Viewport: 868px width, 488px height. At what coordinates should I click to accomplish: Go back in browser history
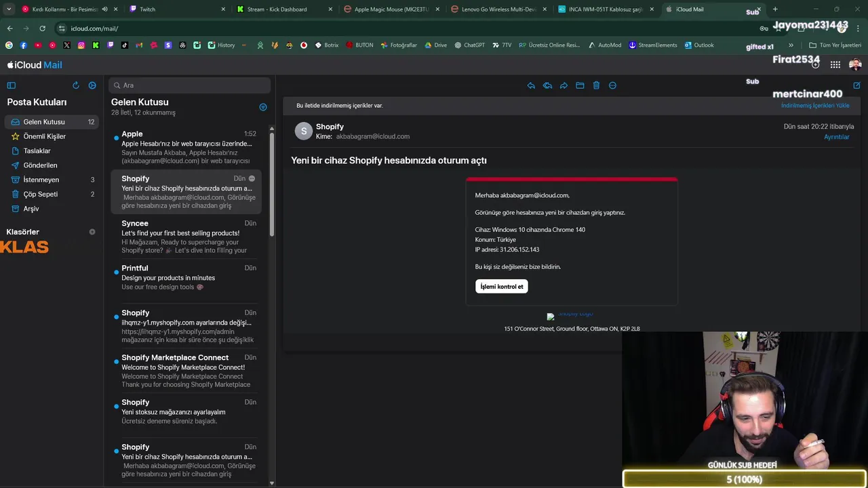[x=9, y=28]
